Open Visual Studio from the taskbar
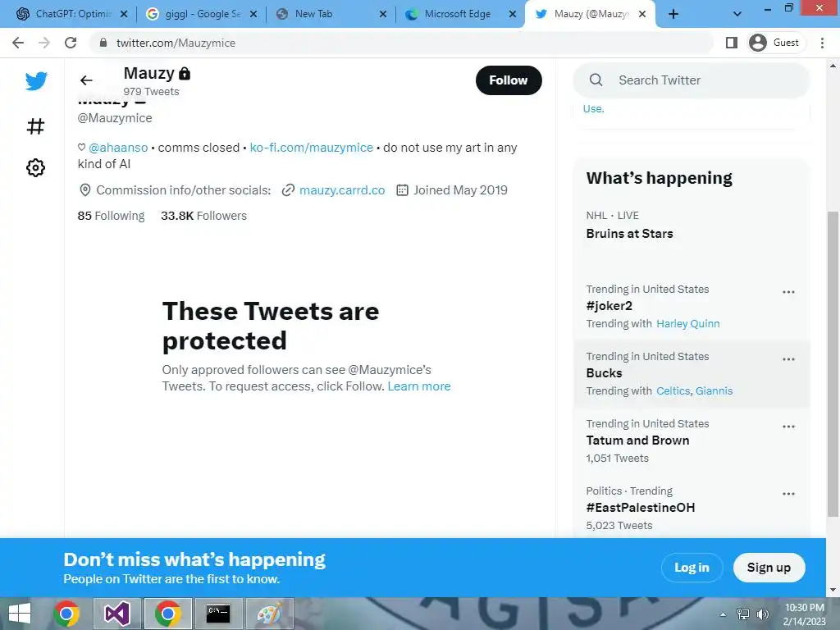Screen dimensions: 840x630 click(117, 614)
